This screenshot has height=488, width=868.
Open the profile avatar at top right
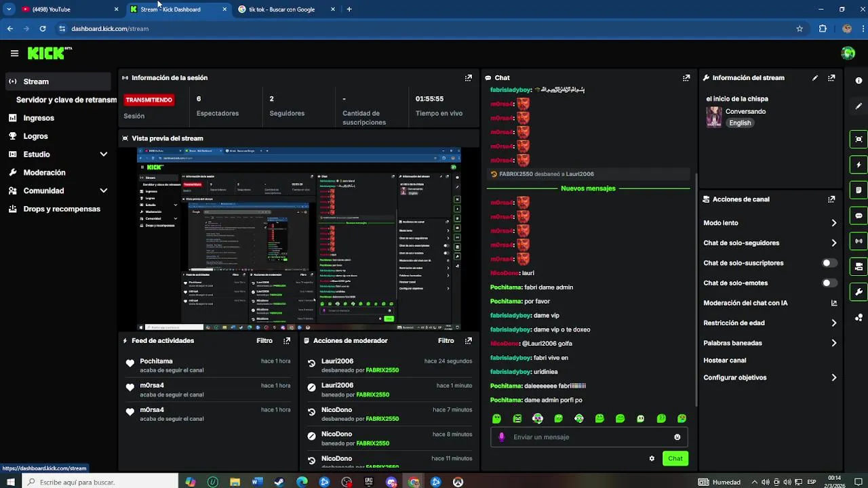click(848, 53)
